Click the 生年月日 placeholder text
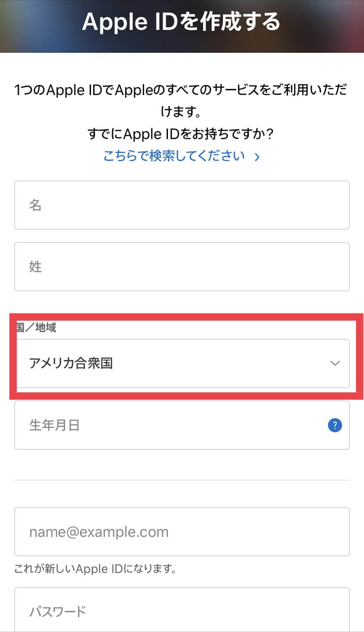The width and height of the screenshot is (364, 632). pyautogui.click(x=54, y=426)
